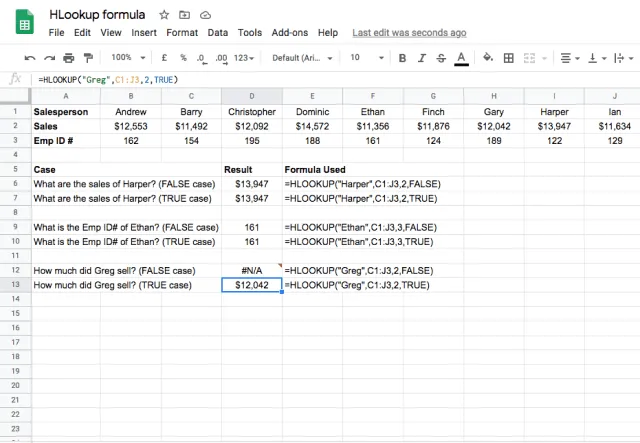Open the Default (Arial) font dropdown
This screenshot has width=640, height=443.
point(302,58)
